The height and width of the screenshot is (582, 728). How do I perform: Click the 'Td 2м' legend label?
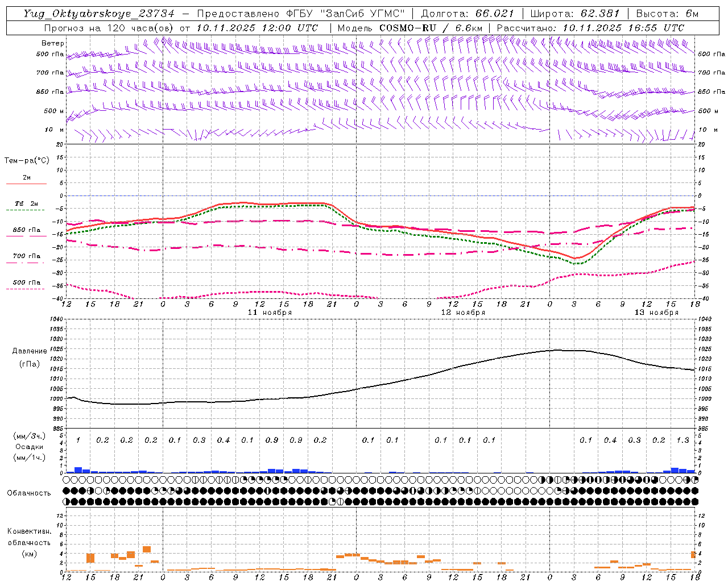point(27,203)
